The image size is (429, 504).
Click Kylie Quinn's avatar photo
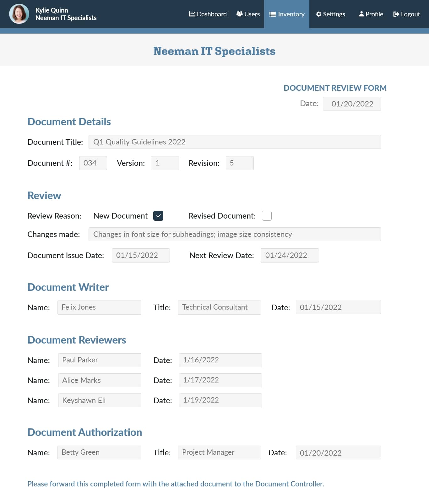point(19,14)
